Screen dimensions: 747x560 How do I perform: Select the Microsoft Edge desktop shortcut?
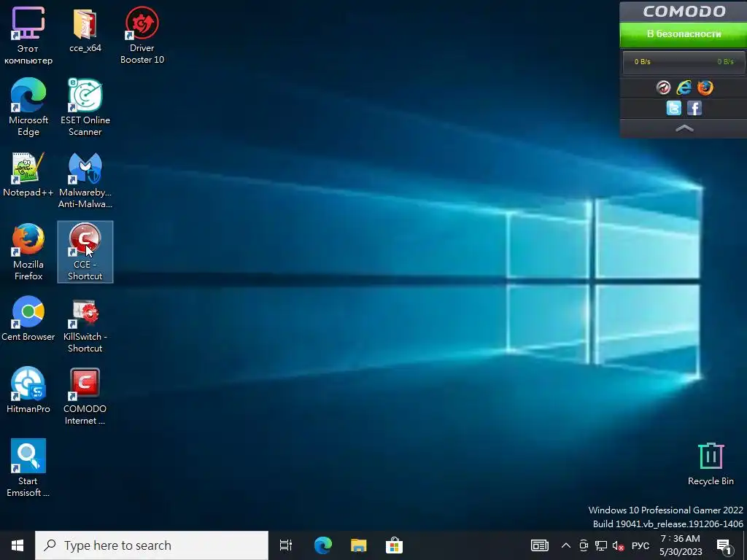tap(28, 108)
